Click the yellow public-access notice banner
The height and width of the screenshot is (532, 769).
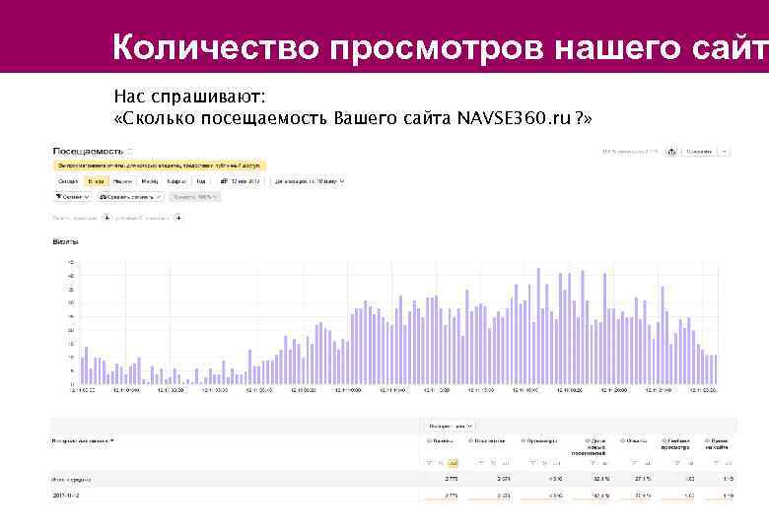coord(160,166)
